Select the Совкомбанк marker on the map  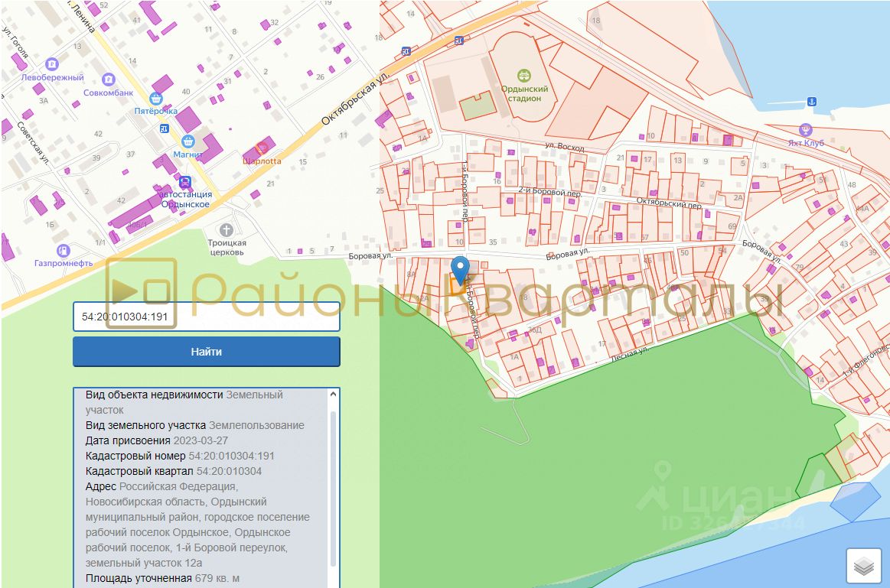click(109, 80)
